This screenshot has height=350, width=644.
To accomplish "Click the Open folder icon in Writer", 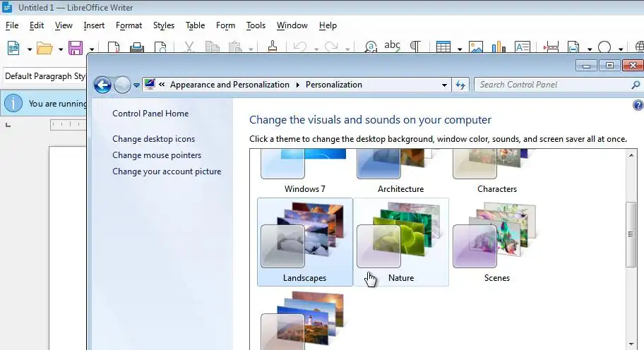I will click(44, 49).
